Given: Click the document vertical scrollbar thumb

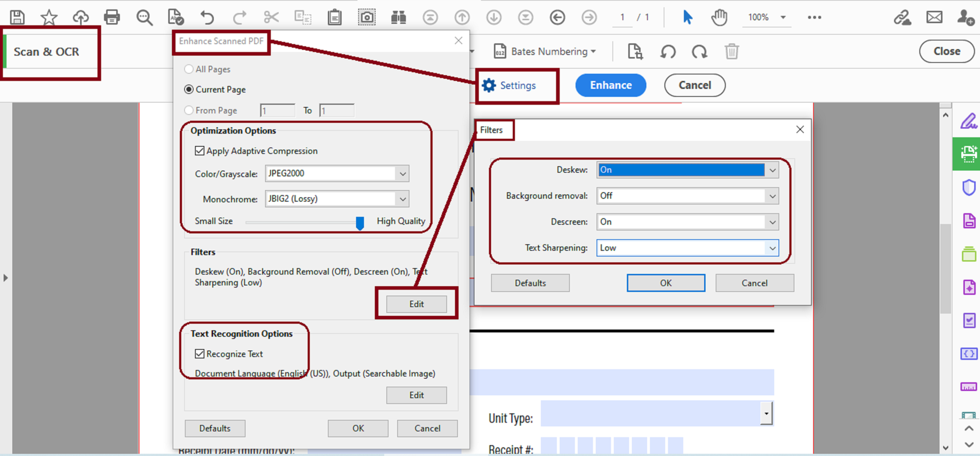Looking at the screenshot, I should (945, 268).
